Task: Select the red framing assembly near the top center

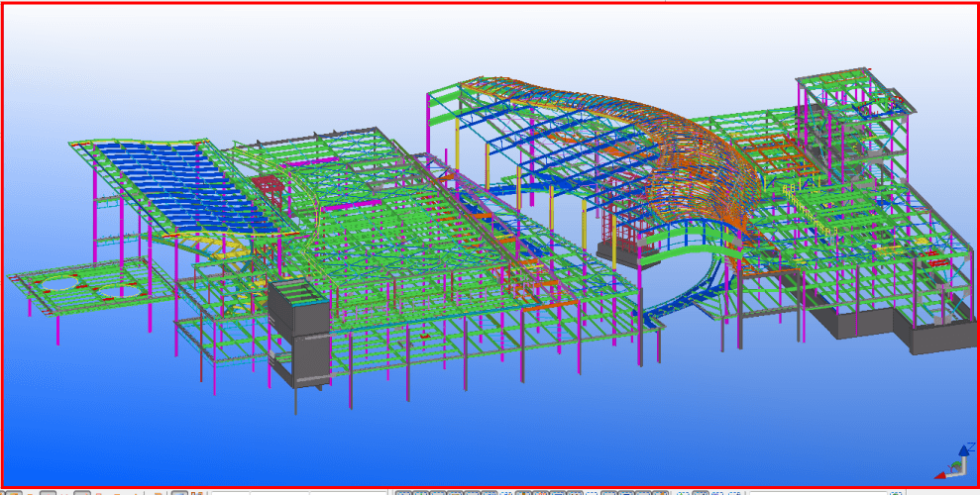Action: [267, 184]
